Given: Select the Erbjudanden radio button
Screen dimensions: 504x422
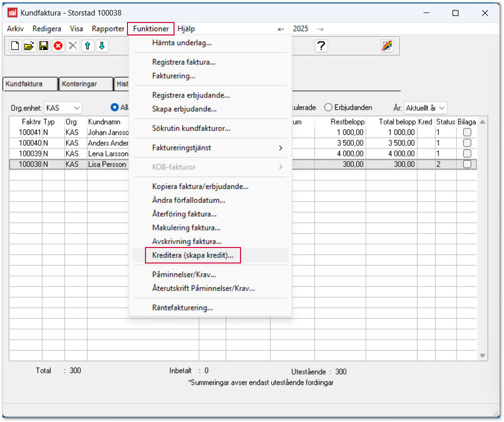Looking at the screenshot, I should click(x=328, y=107).
